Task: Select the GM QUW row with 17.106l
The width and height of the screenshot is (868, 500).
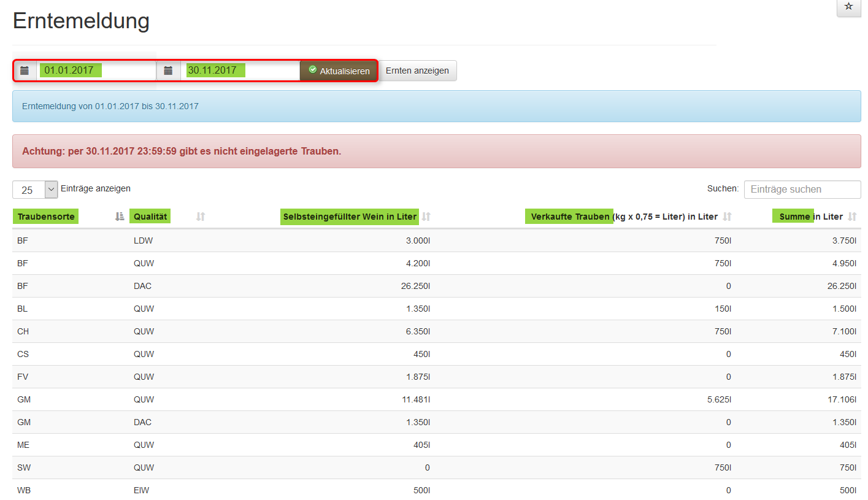Action: click(x=429, y=399)
